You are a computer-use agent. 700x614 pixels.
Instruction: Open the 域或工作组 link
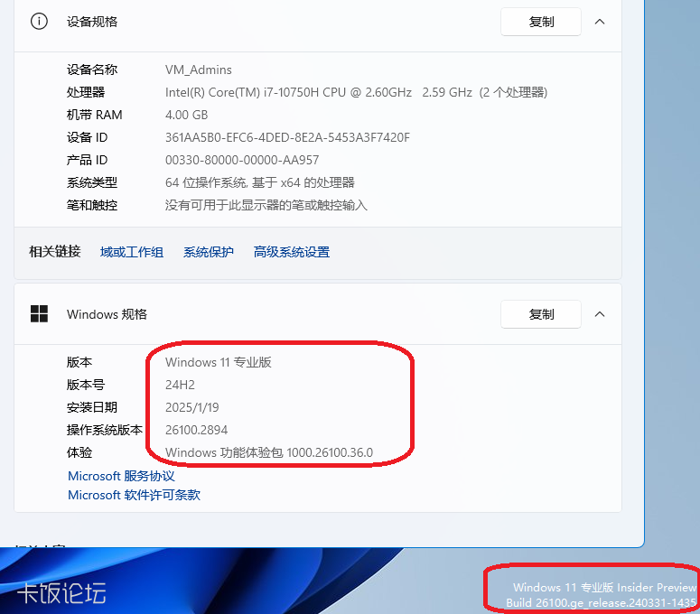click(132, 252)
